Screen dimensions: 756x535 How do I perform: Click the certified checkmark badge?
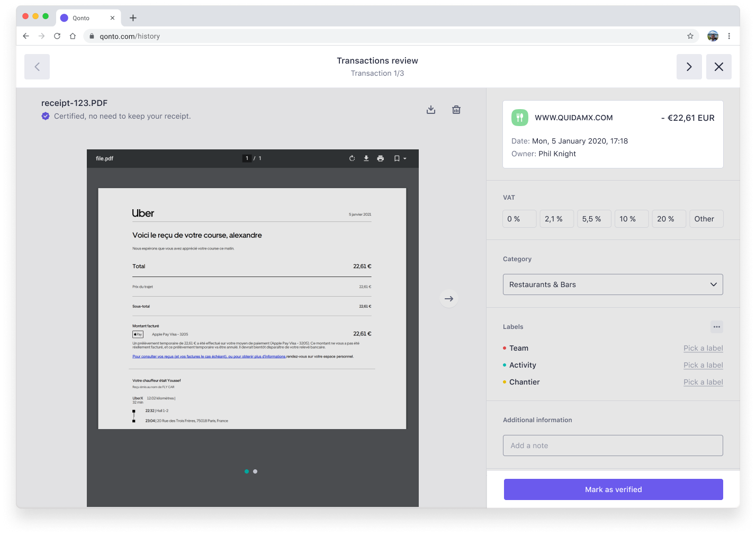point(46,116)
